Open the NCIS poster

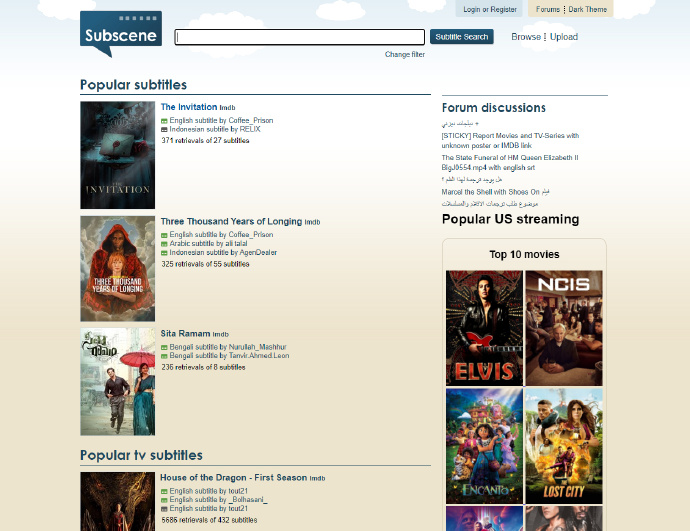coord(564,328)
